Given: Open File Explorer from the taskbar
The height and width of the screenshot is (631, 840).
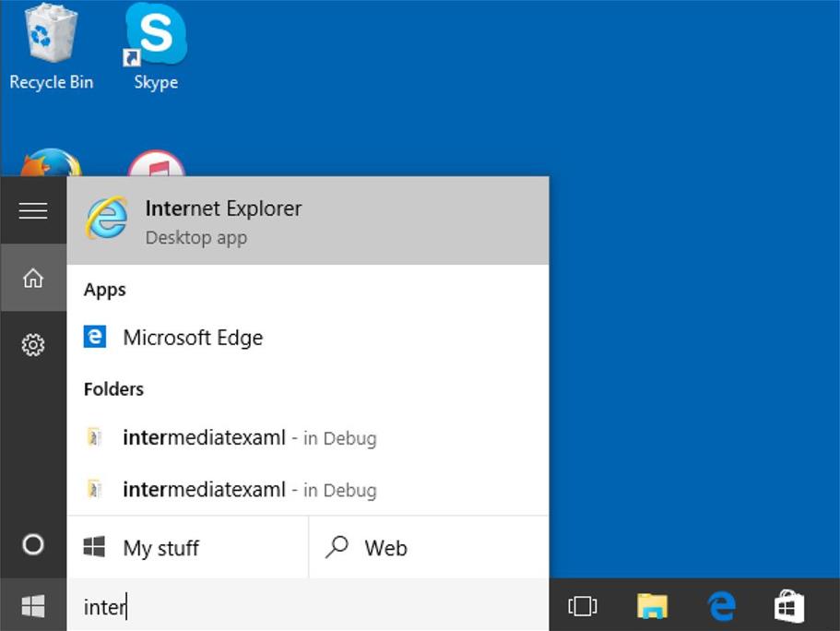Looking at the screenshot, I should click(652, 606).
